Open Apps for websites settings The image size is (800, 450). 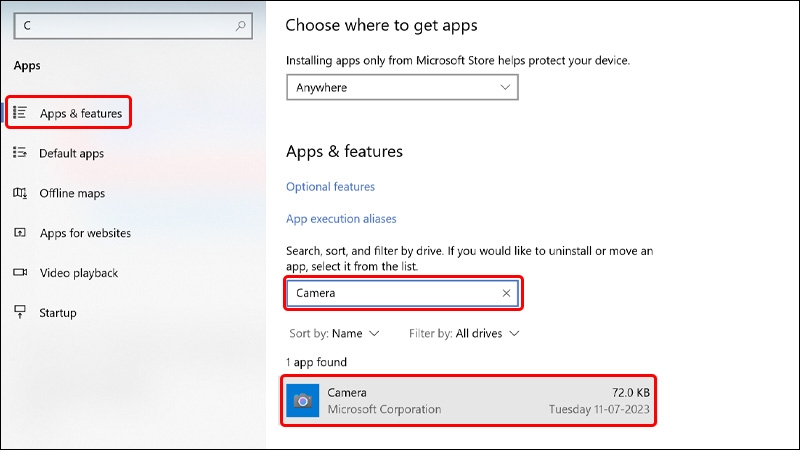click(x=85, y=233)
